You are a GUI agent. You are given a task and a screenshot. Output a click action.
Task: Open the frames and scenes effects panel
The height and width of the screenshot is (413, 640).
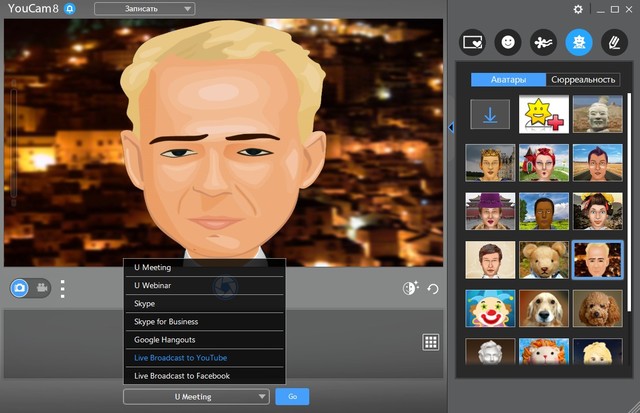[x=472, y=42]
